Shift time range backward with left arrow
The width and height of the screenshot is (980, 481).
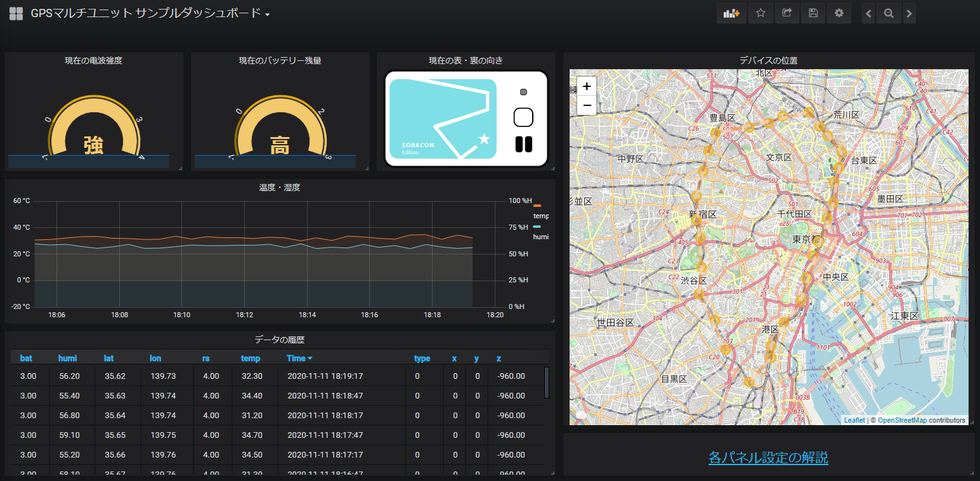coord(868,13)
